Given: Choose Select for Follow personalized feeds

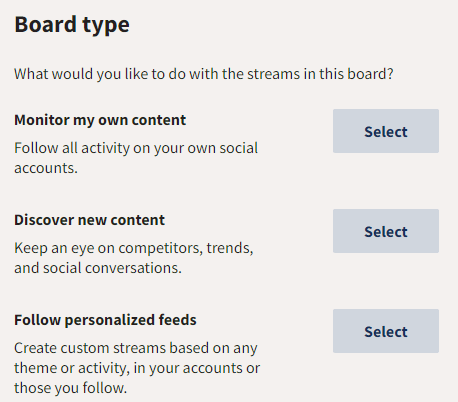Looking at the screenshot, I should tap(386, 331).
